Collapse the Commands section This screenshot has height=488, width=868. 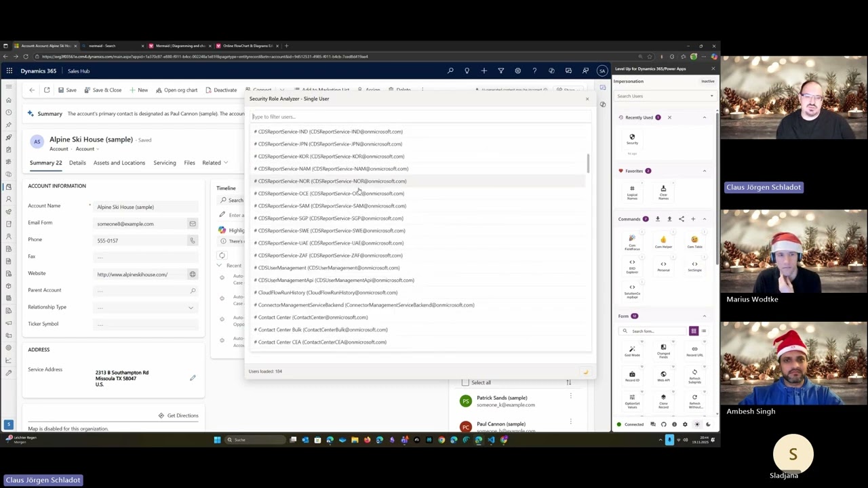click(x=704, y=219)
